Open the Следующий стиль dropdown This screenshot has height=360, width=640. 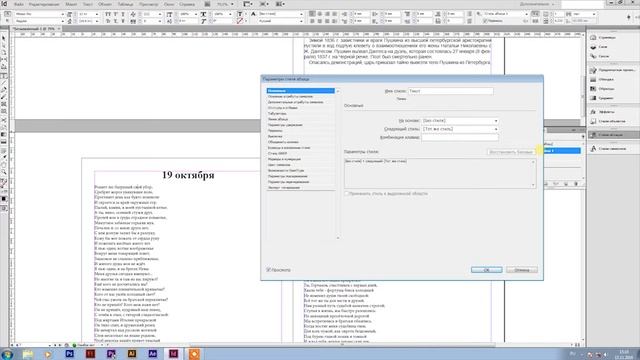tap(460, 129)
